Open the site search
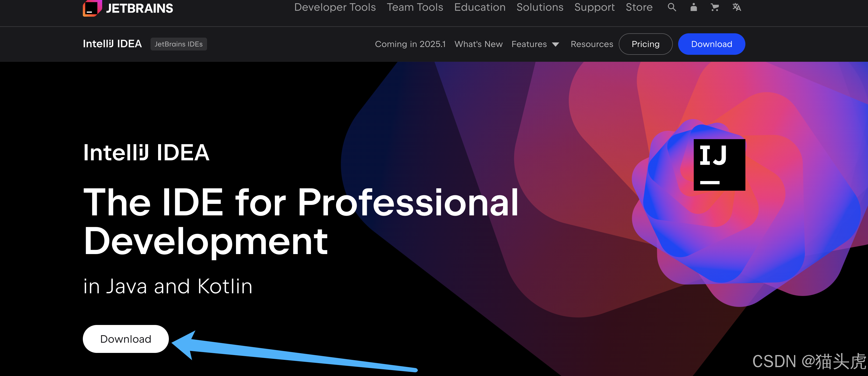Viewport: 868px width, 376px height. (x=671, y=7)
